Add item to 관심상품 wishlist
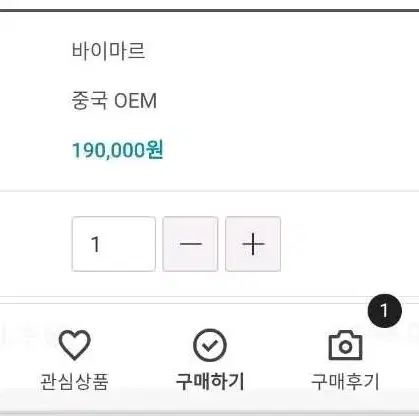The width and height of the screenshot is (419, 419). click(74, 359)
